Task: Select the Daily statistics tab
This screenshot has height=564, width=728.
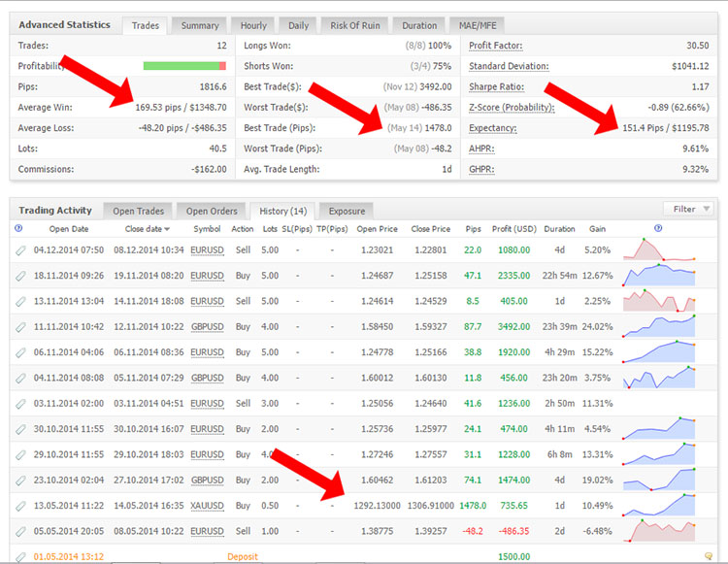Action: click(298, 25)
